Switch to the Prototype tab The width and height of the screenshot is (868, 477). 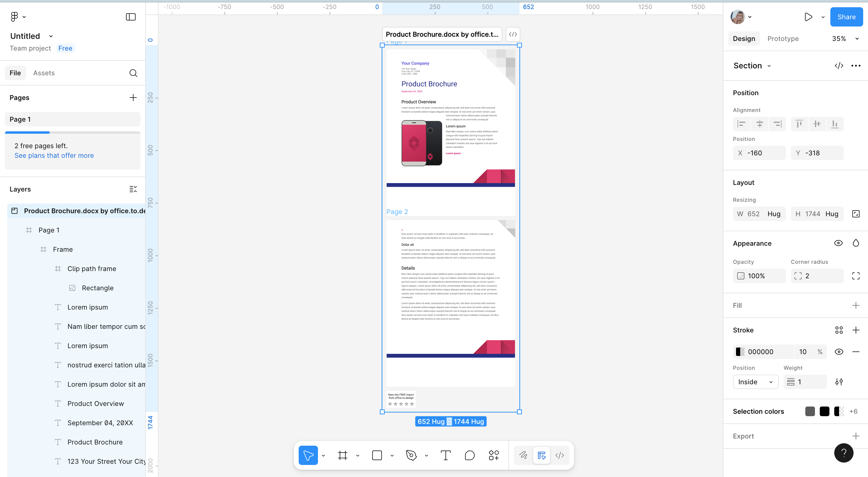(783, 39)
